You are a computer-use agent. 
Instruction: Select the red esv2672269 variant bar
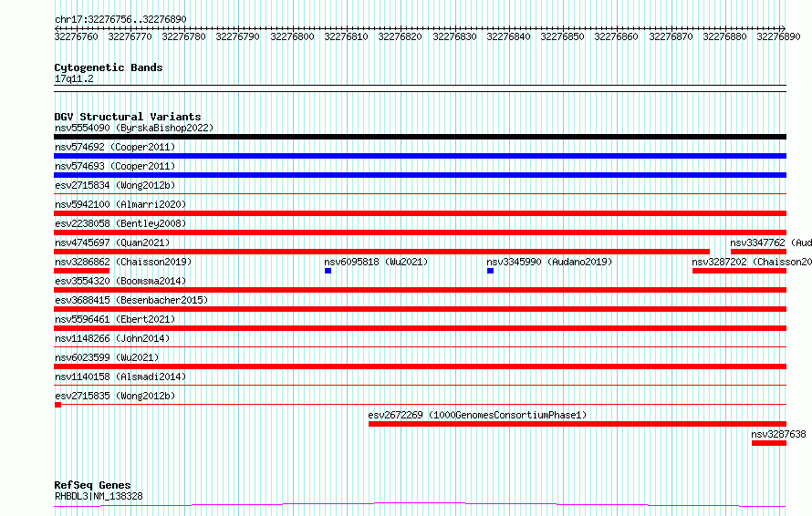click(x=578, y=424)
